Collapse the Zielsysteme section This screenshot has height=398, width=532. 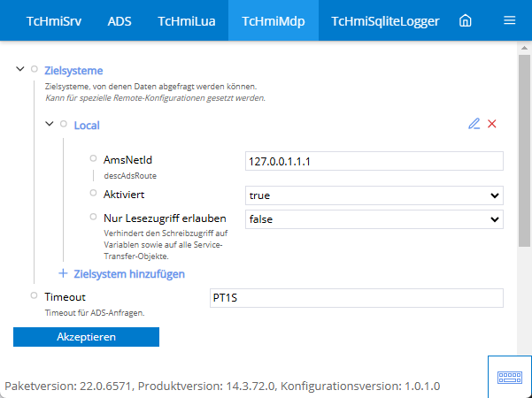[x=20, y=69]
